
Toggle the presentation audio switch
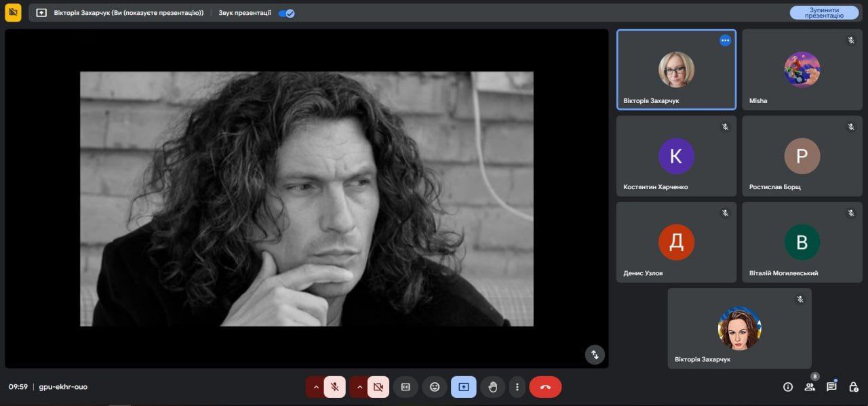click(286, 13)
